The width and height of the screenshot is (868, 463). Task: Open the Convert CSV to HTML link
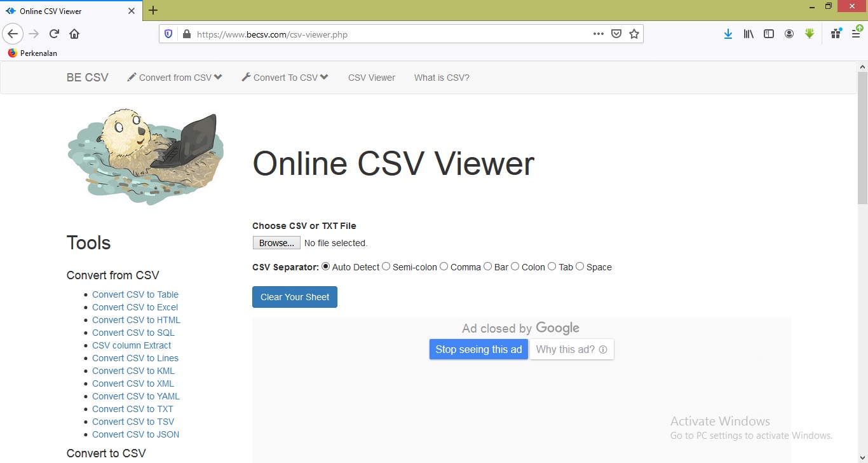(x=136, y=320)
